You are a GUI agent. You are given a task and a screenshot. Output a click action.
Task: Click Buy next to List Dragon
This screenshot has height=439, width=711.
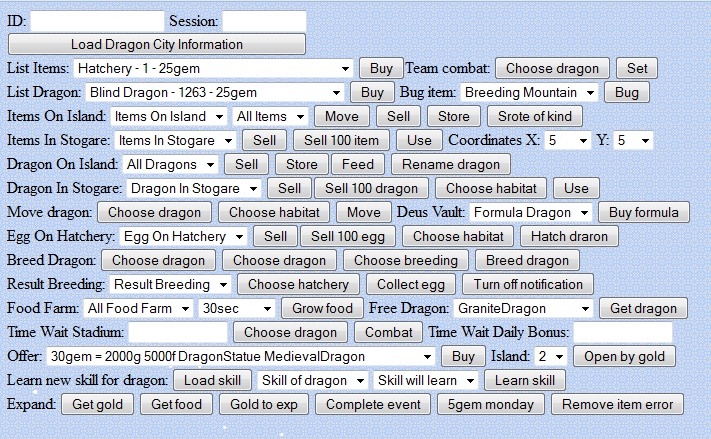click(372, 93)
